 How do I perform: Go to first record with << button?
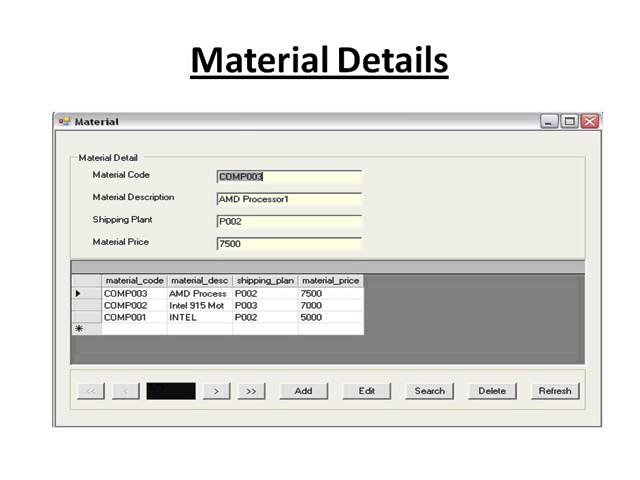point(91,391)
